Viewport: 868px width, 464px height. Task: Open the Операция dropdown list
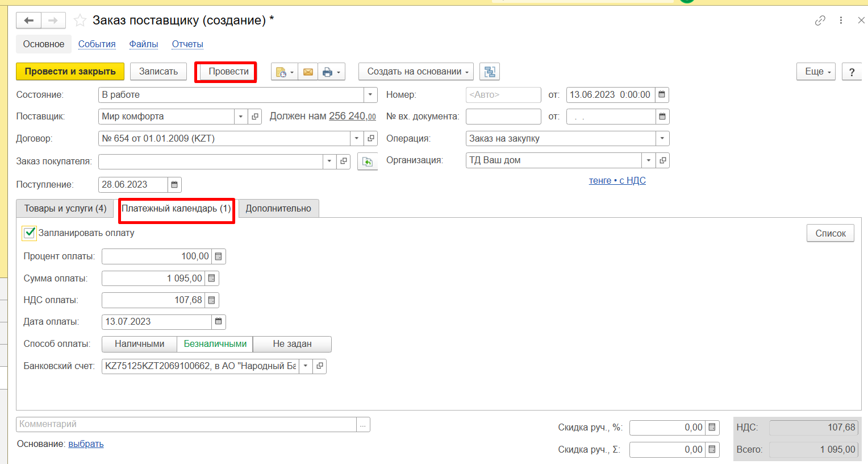pyautogui.click(x=662, y=139)
